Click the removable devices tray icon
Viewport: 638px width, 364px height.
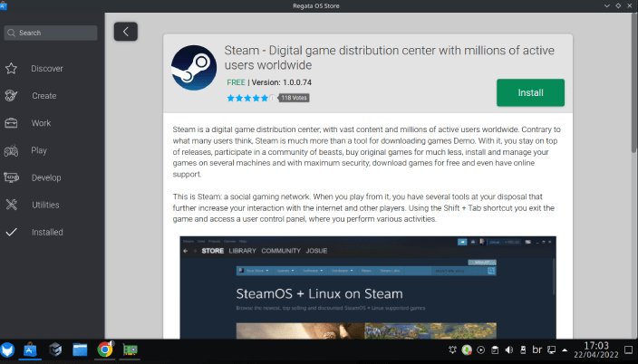tap(523, 350)
